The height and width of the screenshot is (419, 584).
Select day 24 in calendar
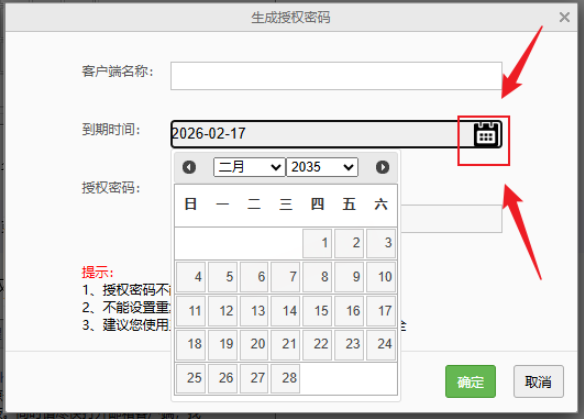click(x=381, y=345)
